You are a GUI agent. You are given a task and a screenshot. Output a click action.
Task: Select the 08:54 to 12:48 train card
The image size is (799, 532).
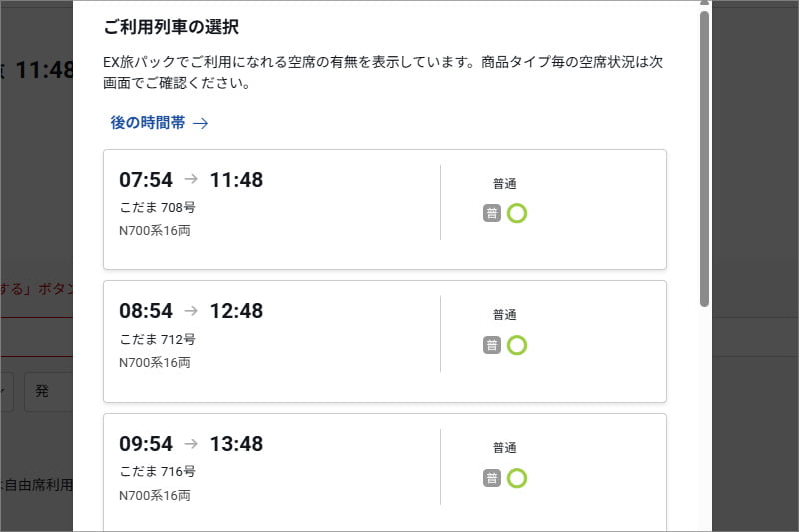385,341
